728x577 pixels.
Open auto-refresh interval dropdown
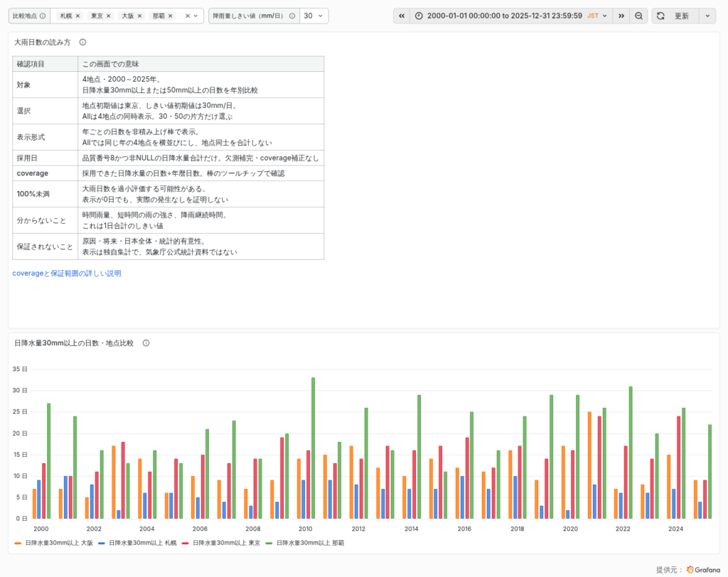707,16
